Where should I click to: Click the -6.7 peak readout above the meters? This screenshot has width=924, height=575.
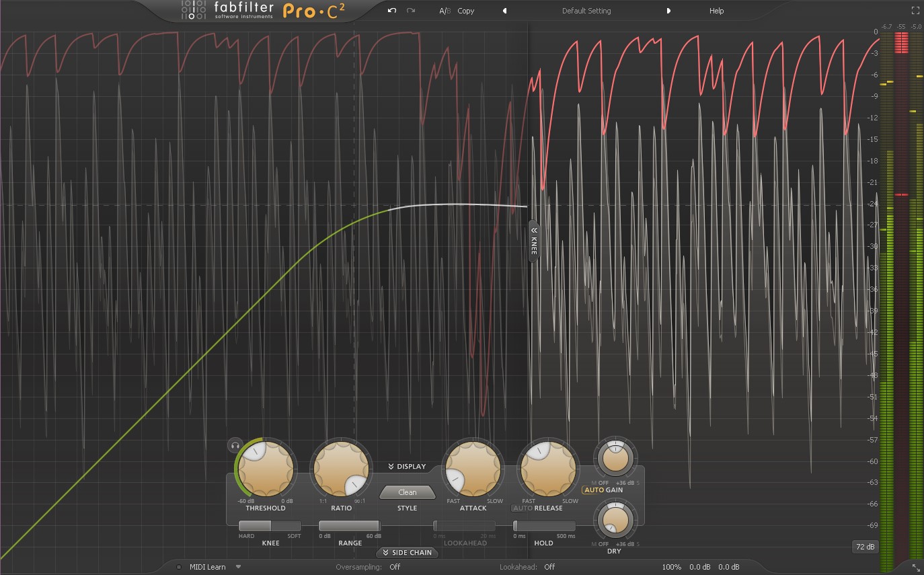pyautogui.click(x=886, y=27)
